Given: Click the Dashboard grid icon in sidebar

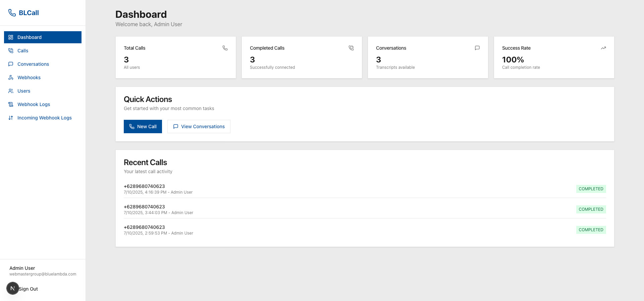Looking at the screenshot, I should 11,37.
